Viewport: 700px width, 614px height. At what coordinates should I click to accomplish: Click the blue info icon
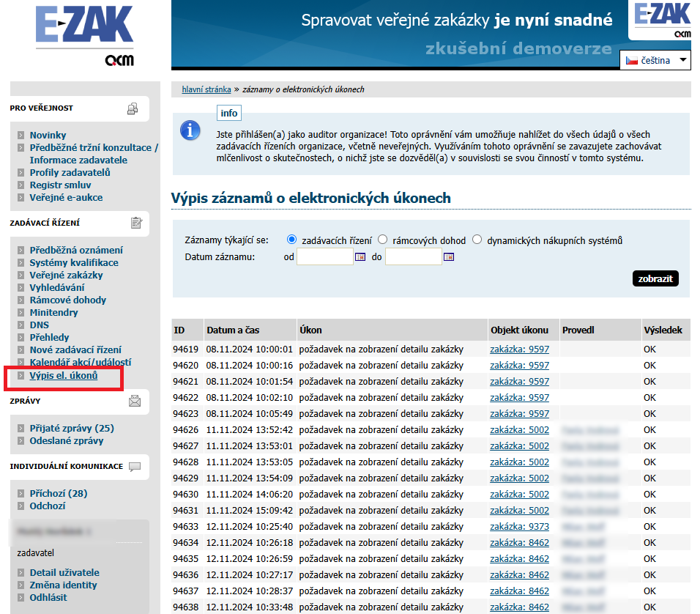tap(190, 131)
